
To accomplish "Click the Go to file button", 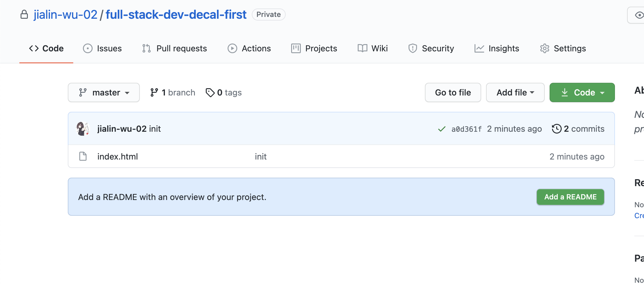I will (453, 92).
